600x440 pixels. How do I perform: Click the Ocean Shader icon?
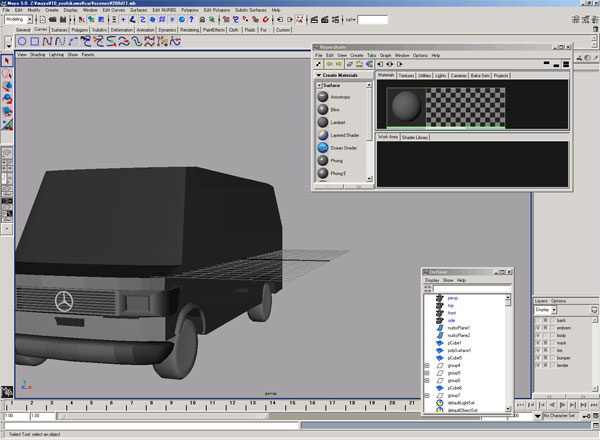click(x=323, y=148)
